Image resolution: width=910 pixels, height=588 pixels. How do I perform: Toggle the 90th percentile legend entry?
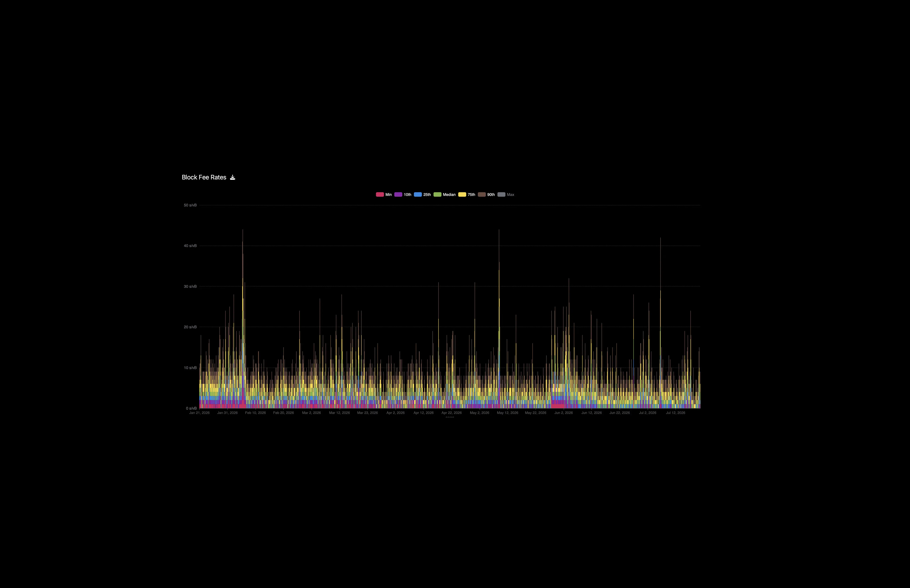tap(486, 195)
